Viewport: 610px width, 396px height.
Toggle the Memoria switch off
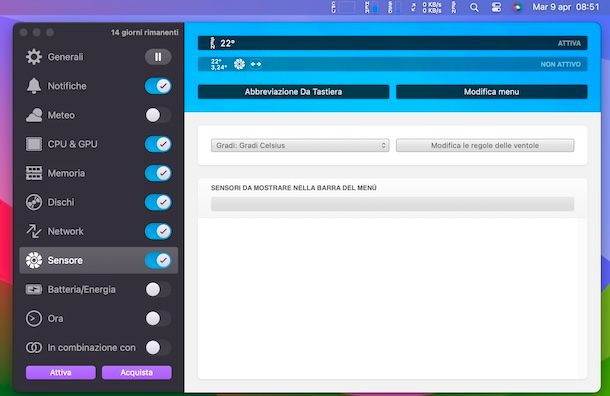click(x=158, y=173)
